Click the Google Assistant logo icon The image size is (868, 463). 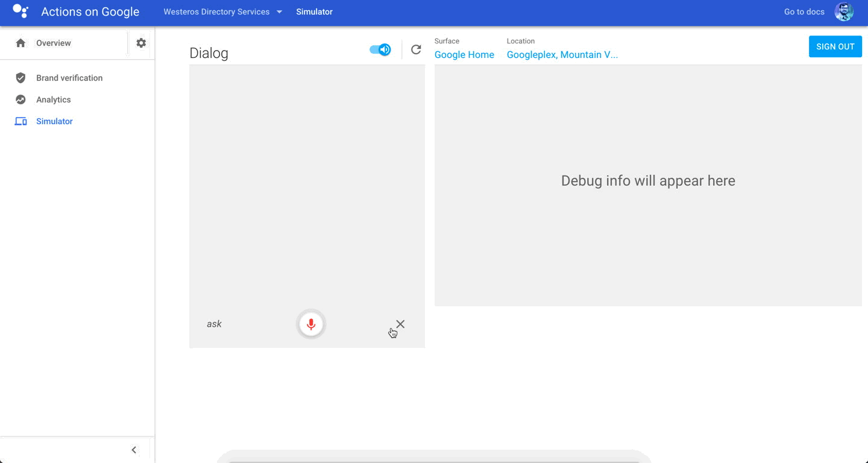(x=20, y=11)
